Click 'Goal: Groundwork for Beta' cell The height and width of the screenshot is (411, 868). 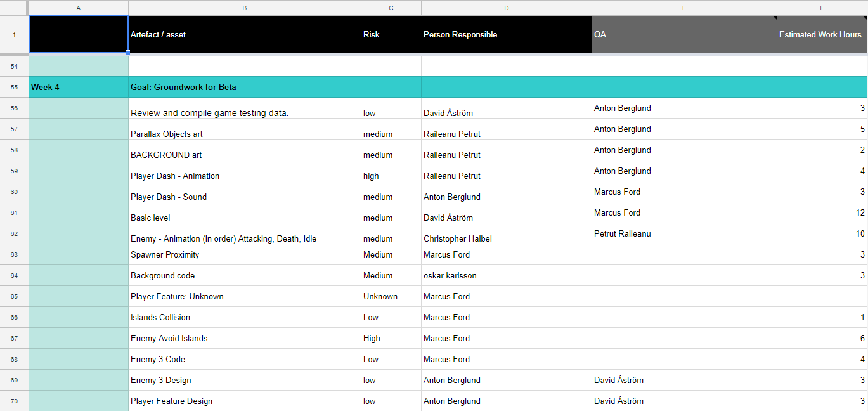pyautogui.click(x=244, y=87)
